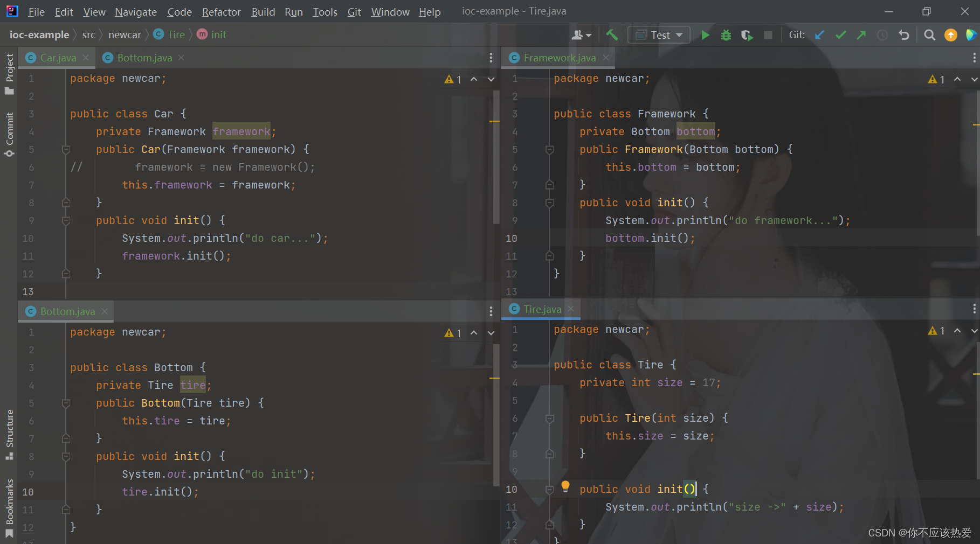Screen dimensions: 980x544
Task: Run with coverage shield icon
Action: pyautogui.click(x=747, y=35)
